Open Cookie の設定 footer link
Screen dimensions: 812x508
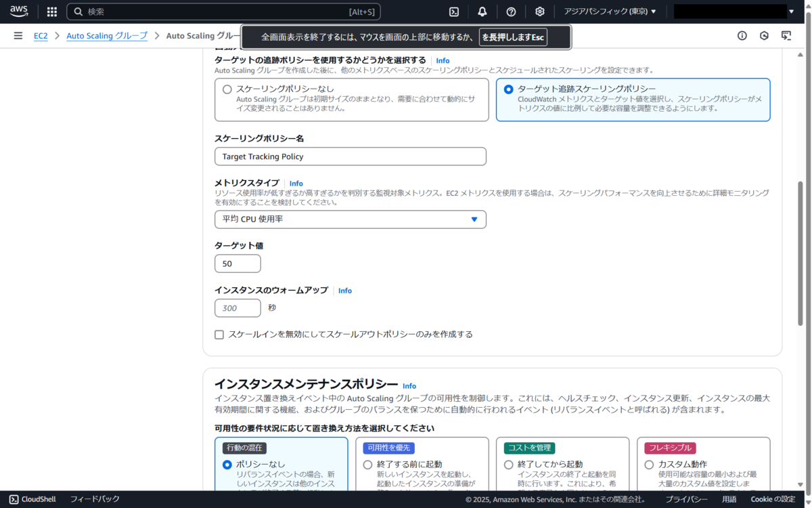(773, 499)
